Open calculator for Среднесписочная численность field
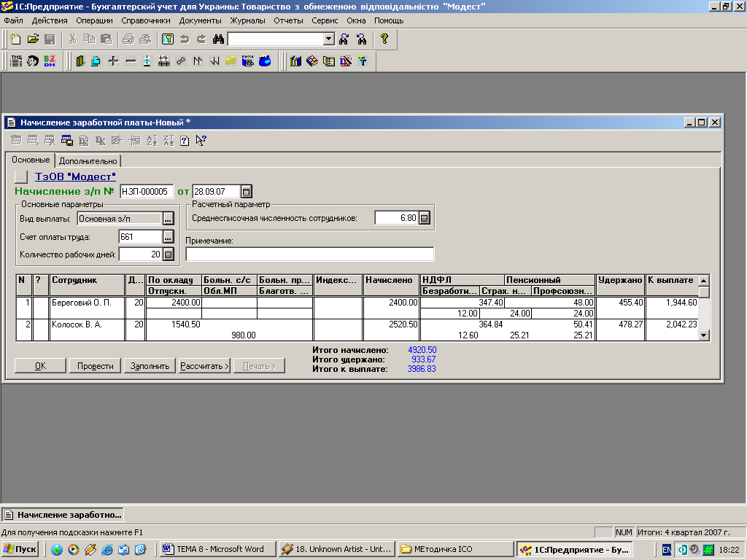Viewport: 747px width, 560px height. pyautogui.click(x=424, y=218)
